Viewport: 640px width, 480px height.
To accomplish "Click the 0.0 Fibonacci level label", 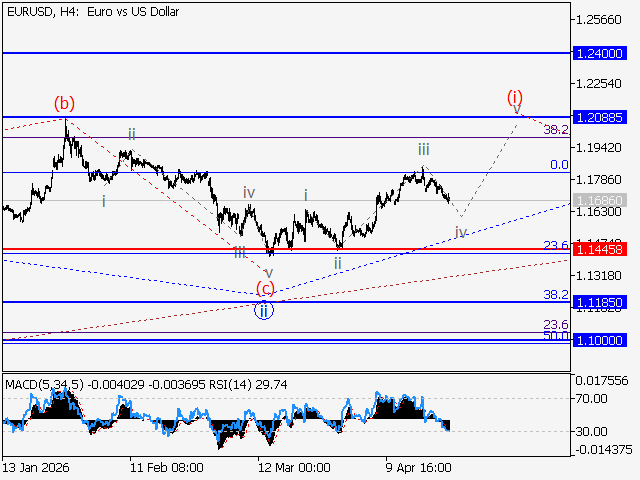I will click(x=559, y=165).
